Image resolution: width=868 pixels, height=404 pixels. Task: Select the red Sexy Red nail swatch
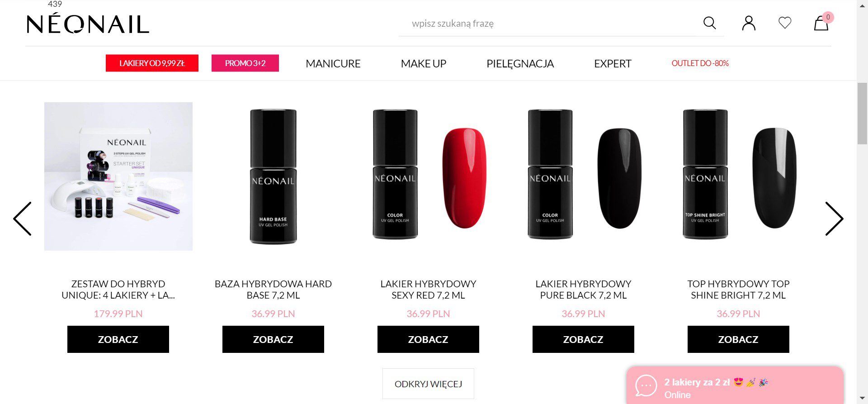pyautogui.click(x=464, y=178)
